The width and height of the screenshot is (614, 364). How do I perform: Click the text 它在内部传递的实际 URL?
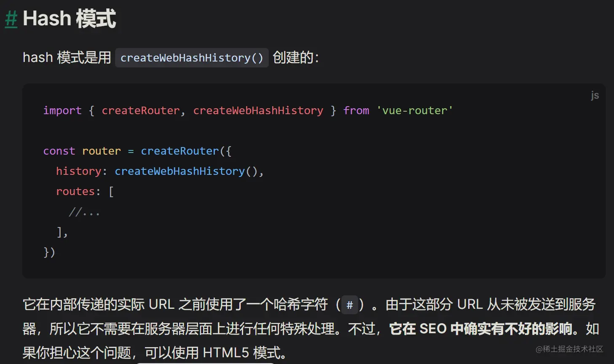click(x=99, y=304)
